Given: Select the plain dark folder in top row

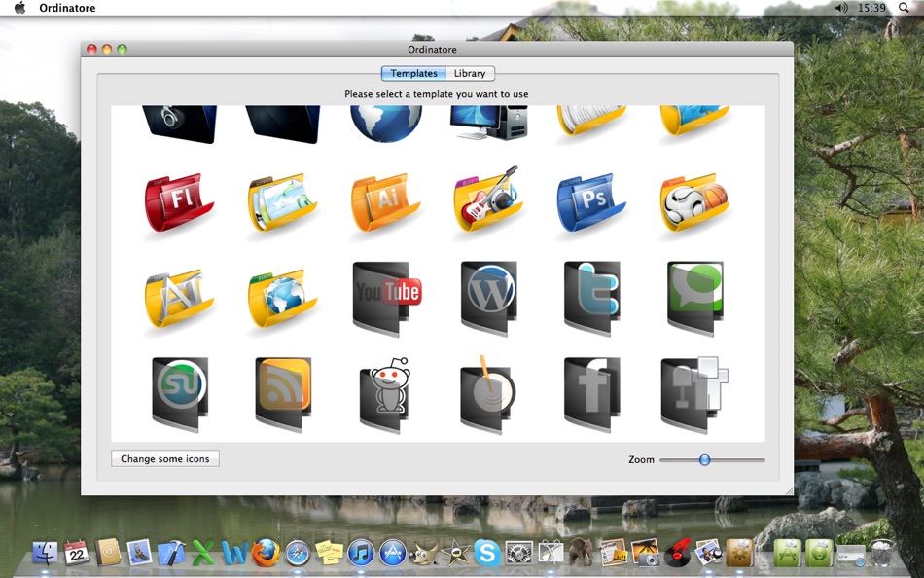Looking at the screenshot, I should pos(282,125).
